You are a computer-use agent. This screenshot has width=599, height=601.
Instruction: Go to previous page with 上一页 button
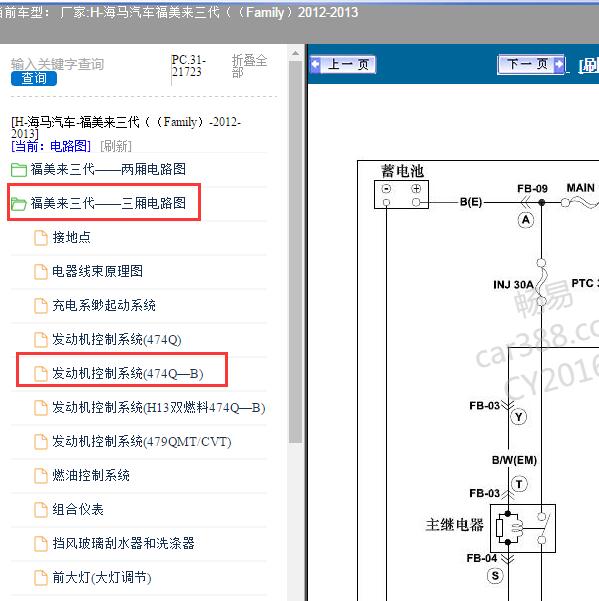click(x=343, y=64)
